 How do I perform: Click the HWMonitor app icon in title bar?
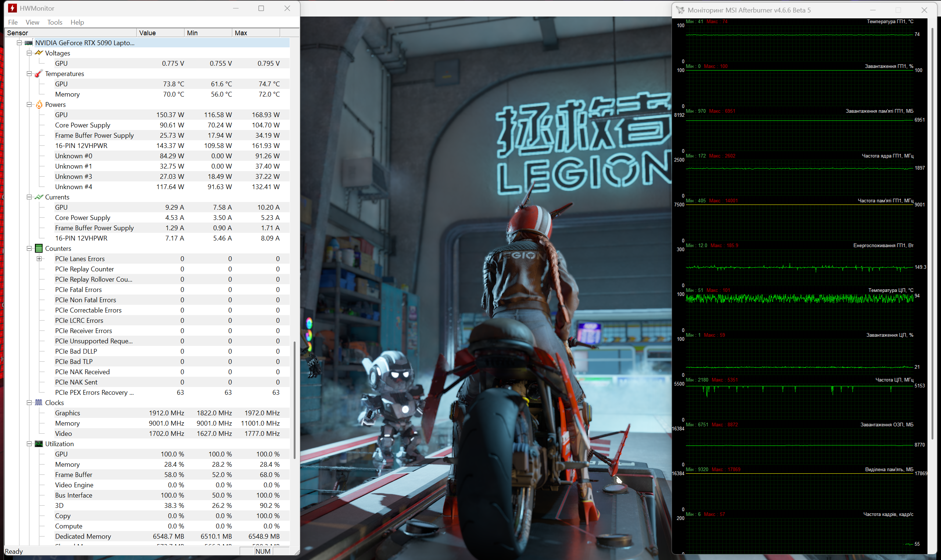12,8
